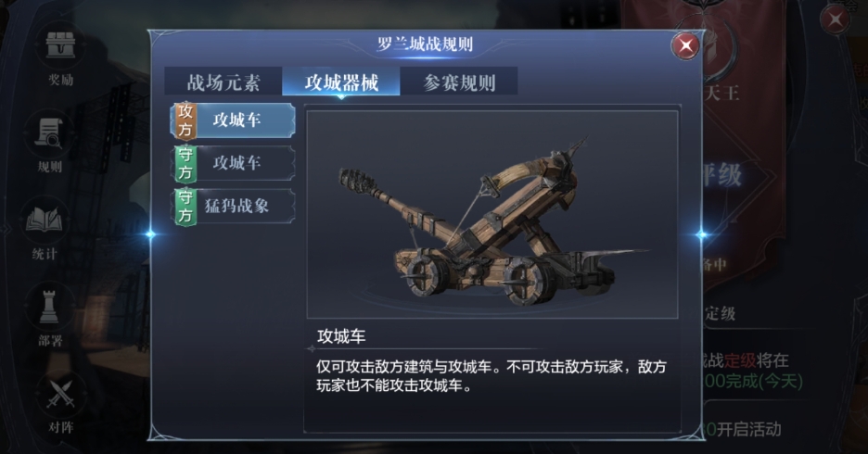Image resolution: width=868 pixels, height=454 pixels.
Task: Open the 规则 rules scroll icon
Action: (x=49, y=133)
